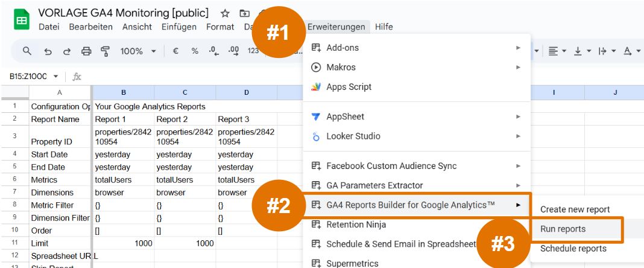
Task: Click the column B header
Action: coord(124,92)
